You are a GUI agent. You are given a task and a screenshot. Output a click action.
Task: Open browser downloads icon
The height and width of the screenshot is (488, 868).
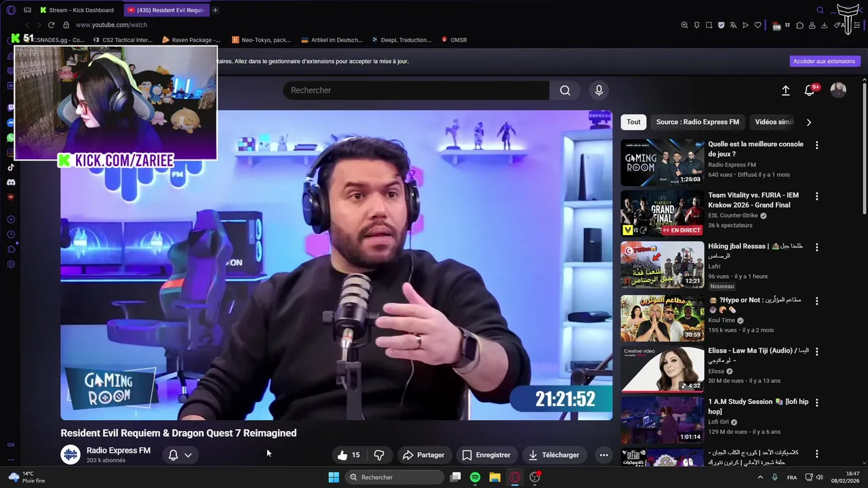tap(824, 25)
